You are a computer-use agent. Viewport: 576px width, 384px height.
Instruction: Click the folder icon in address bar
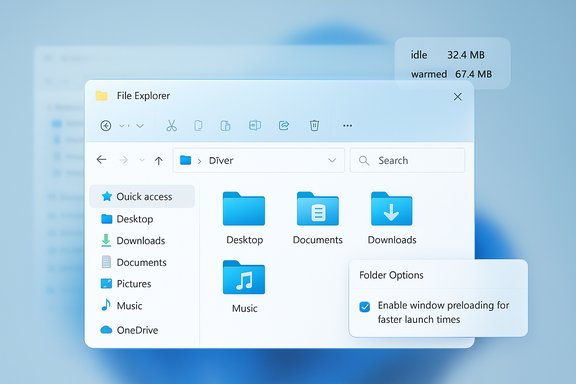(186, 160)
